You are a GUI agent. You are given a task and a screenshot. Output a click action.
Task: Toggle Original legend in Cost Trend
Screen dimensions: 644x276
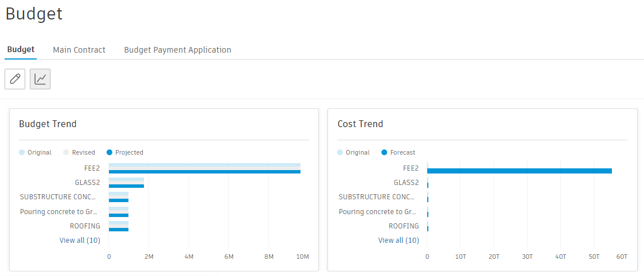click(354, 152)
